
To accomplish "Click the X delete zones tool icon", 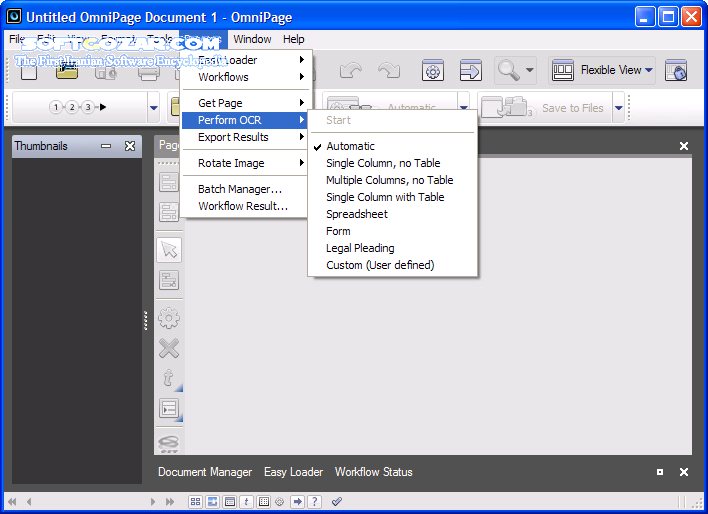I will pos(169,348).
